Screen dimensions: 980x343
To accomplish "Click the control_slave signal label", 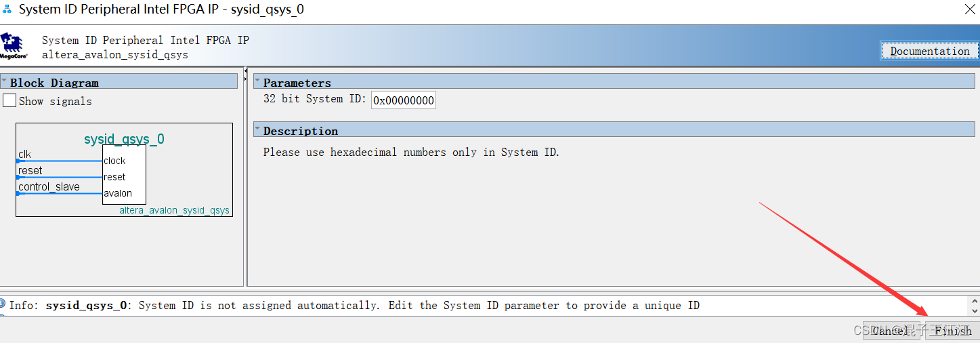I will [x=49, y=186].
